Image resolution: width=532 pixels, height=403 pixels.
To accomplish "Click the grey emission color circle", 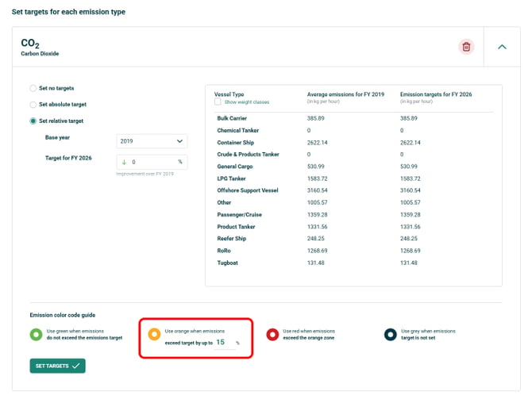I will pos(390,334).
